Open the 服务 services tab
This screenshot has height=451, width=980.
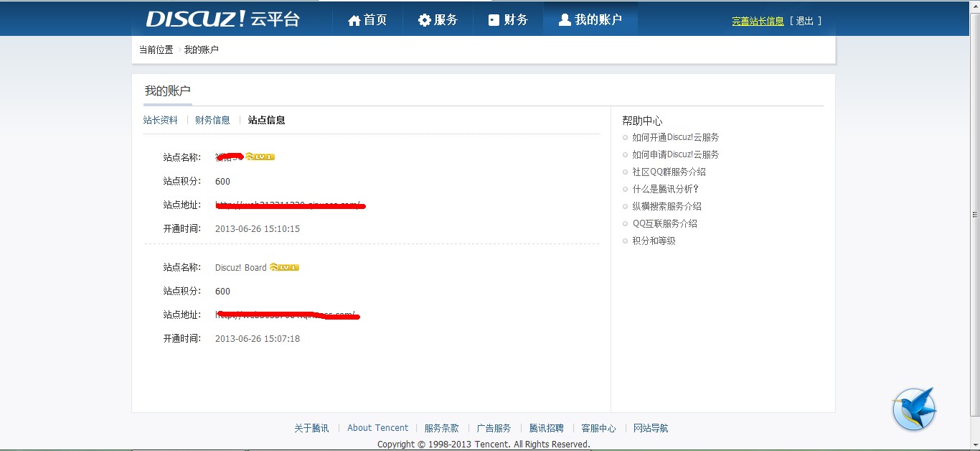tap(438, 19)
